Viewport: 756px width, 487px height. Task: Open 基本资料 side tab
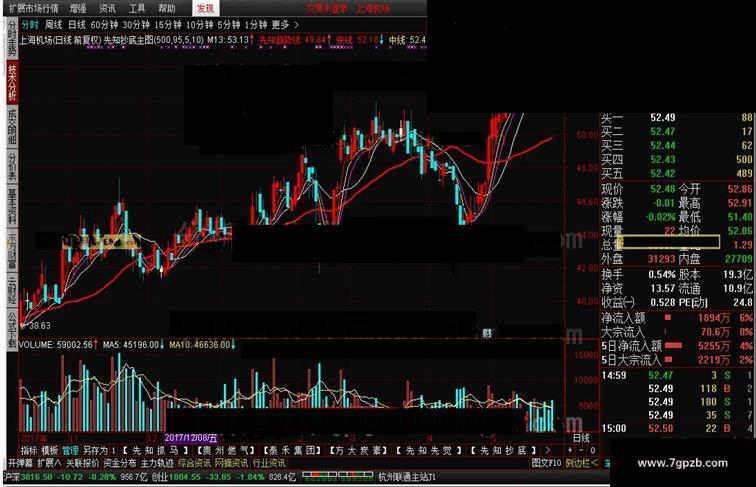(12, 206)
